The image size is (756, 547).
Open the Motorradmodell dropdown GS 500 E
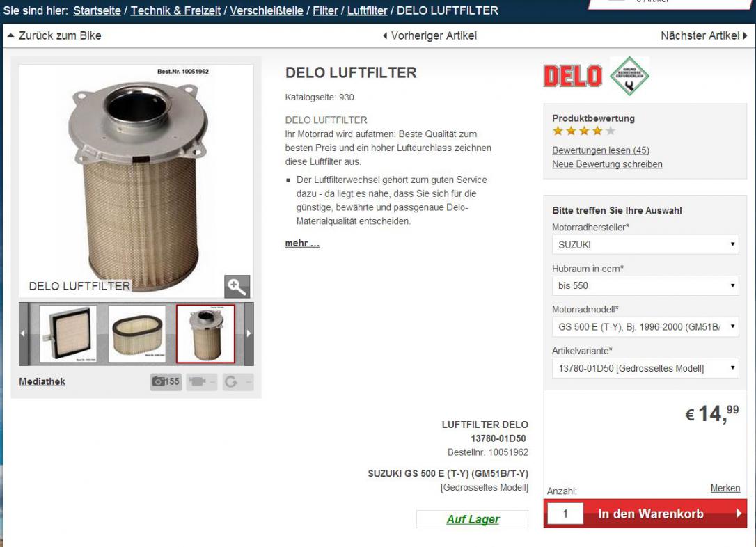pyautogui.click(x=645, y=327)
